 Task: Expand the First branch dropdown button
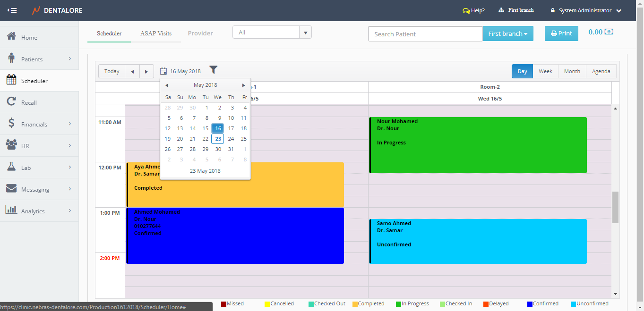[x=507, y=34]
